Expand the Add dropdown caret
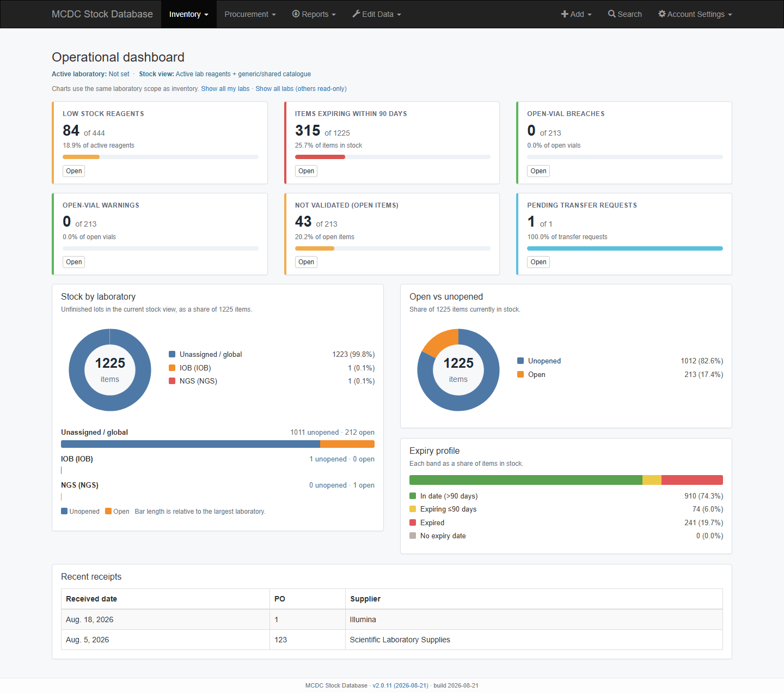Image resolution: width=784 pixels, height=693 pixels. coord(590,15)
